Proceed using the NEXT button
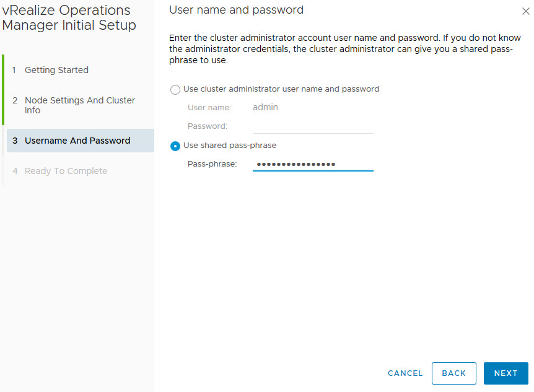 pyautogui.click(x=506, y=373)
